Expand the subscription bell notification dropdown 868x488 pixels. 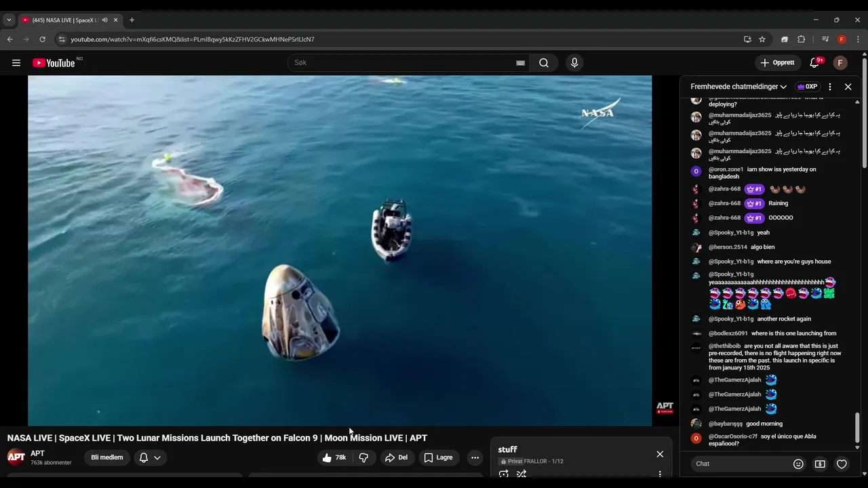[x=150, y=457]
